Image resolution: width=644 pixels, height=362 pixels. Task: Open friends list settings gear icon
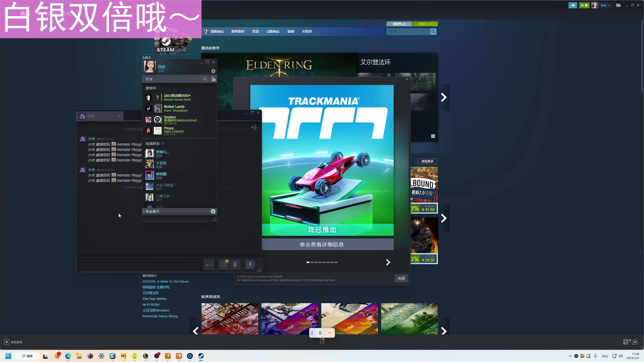213,71
